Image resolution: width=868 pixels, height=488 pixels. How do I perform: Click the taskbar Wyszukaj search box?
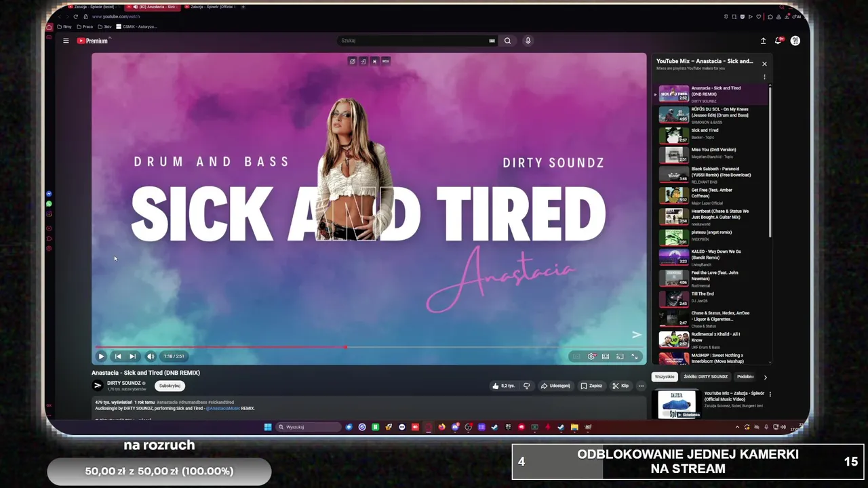(309, 427)
